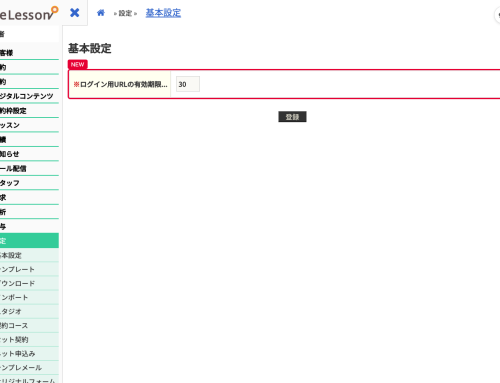Collapse the highlighted green 定 menu section
Viewport: 500px width, 383px height.
29,241
